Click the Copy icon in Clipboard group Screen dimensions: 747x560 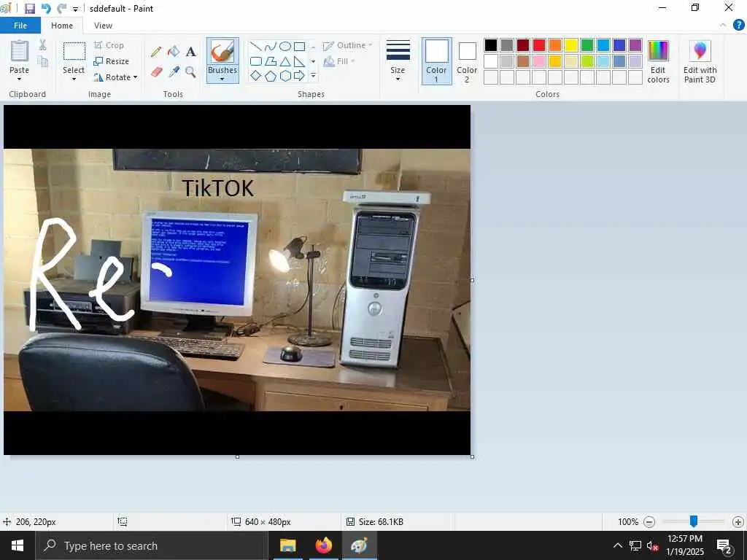43,62
